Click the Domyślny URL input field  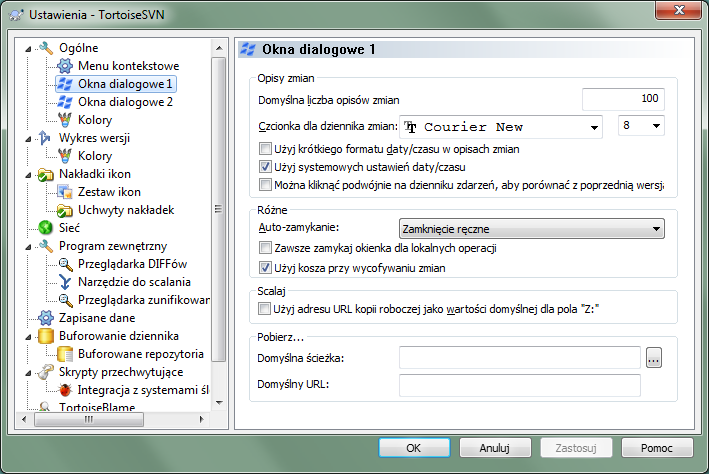[x=520, y=385]
